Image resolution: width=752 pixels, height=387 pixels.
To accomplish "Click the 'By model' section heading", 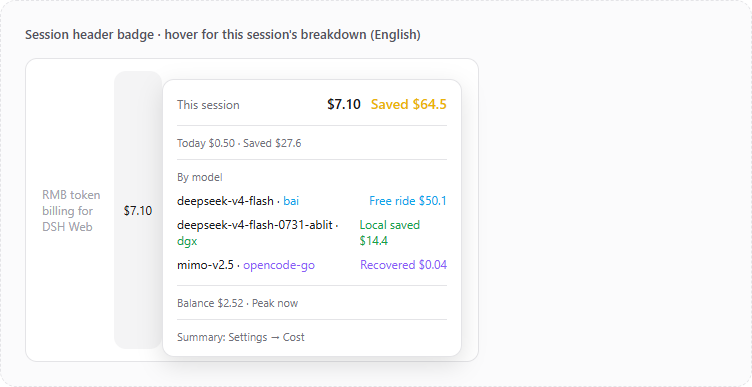I will 200,177.
